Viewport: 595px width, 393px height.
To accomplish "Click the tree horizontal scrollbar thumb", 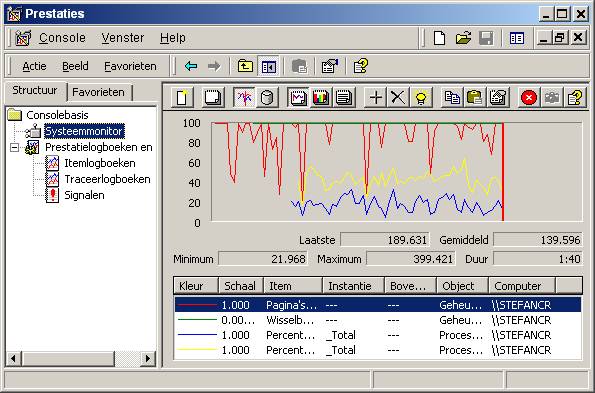I will [68, 358].
